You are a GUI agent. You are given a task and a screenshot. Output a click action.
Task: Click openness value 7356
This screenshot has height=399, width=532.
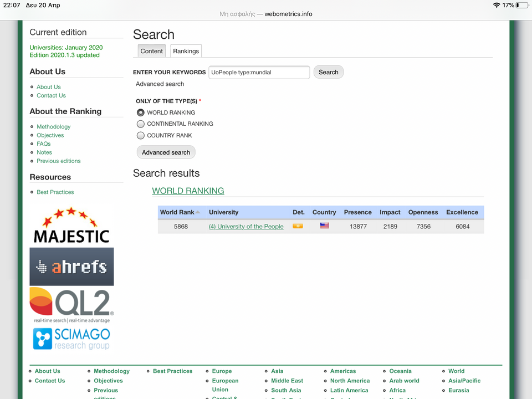423,226
